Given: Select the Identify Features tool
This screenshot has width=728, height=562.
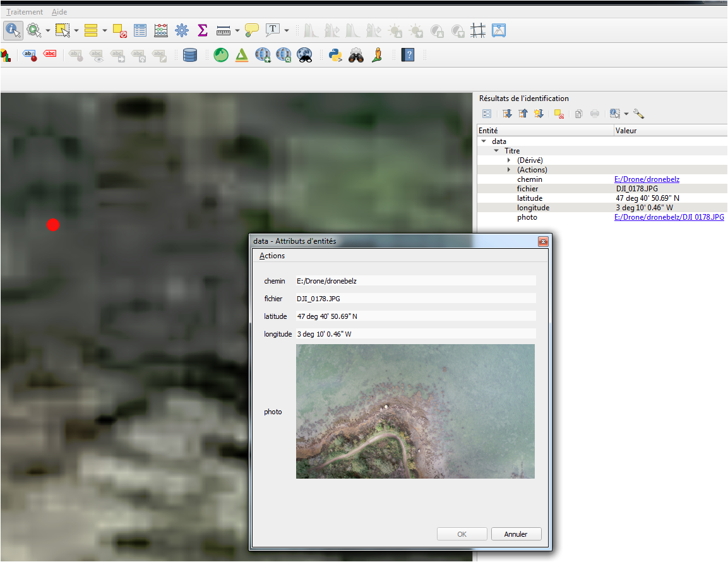Looking at the screenshot, I should (x=13, y=31).
